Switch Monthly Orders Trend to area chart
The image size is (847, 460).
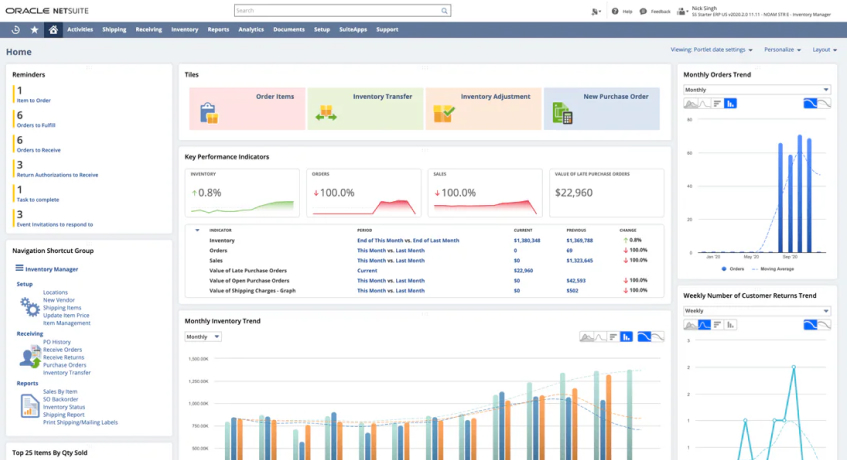tap(691, 103)
